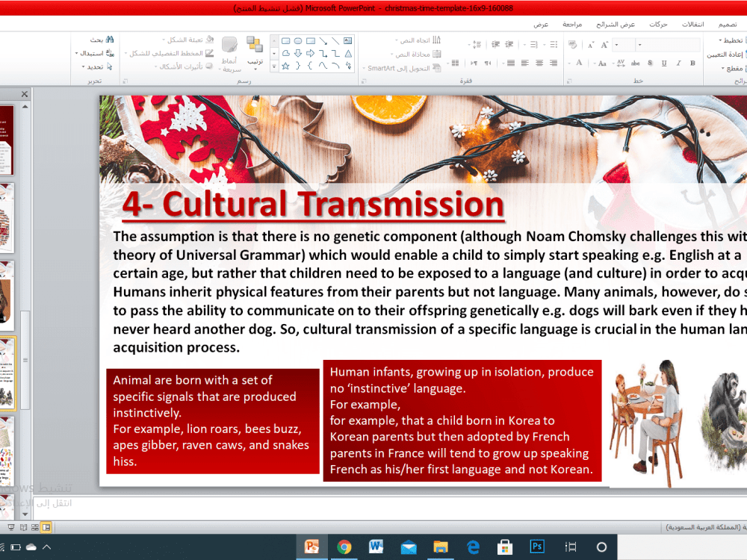Open Photoshop from the taskbar
This screenshot has height=560, width=747.
coord(537,547)
